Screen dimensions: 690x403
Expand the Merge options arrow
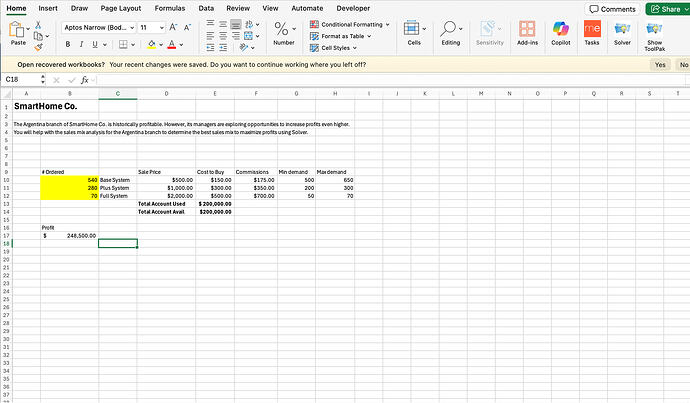pos(257,36)
